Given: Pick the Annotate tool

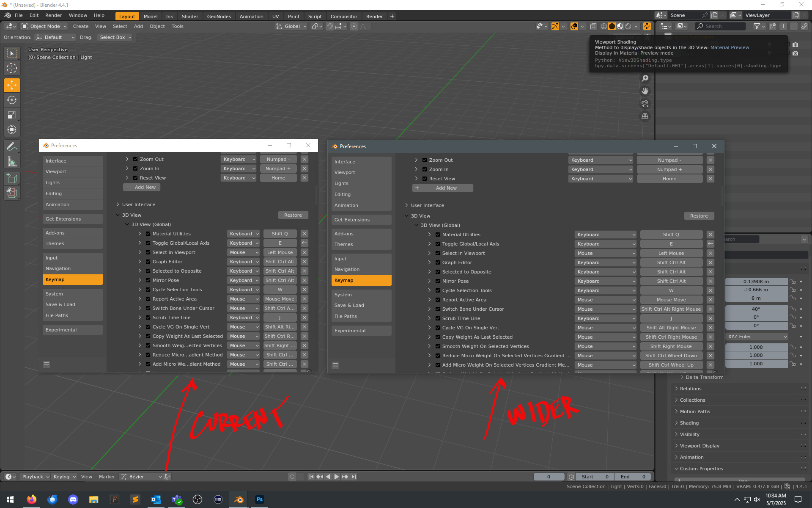Looking at the screenshot, I should click(12, 146).
